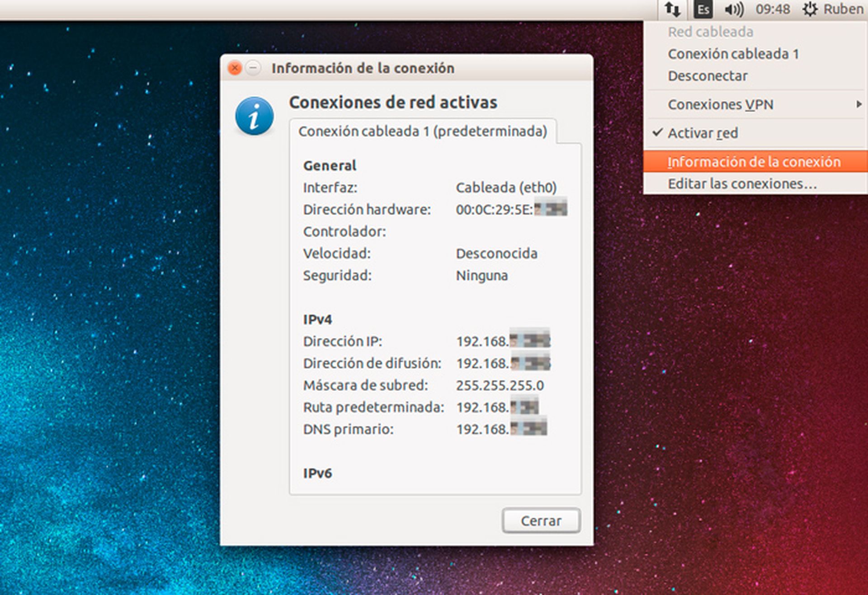Click the 09:48 clock in the panel

click(774, 9)
